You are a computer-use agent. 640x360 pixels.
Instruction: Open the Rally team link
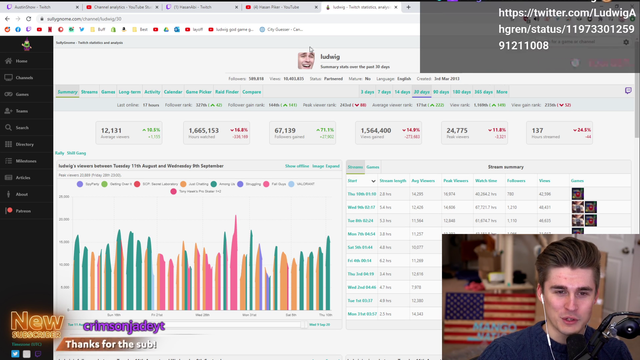pyautogui.click(x=60, y=153)
